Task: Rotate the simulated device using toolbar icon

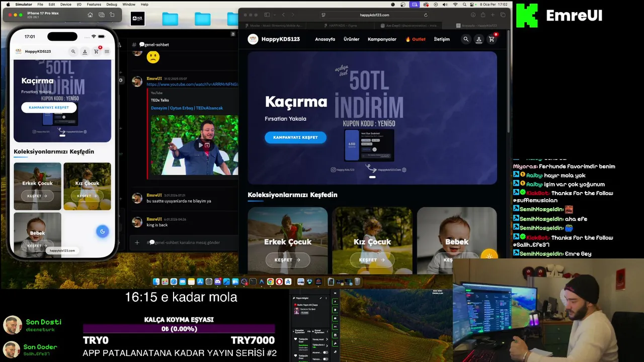Action: [112, 15]
